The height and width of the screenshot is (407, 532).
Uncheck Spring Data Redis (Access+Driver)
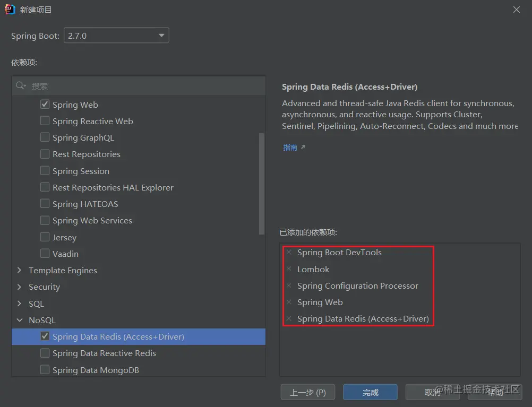click(45, 336)
